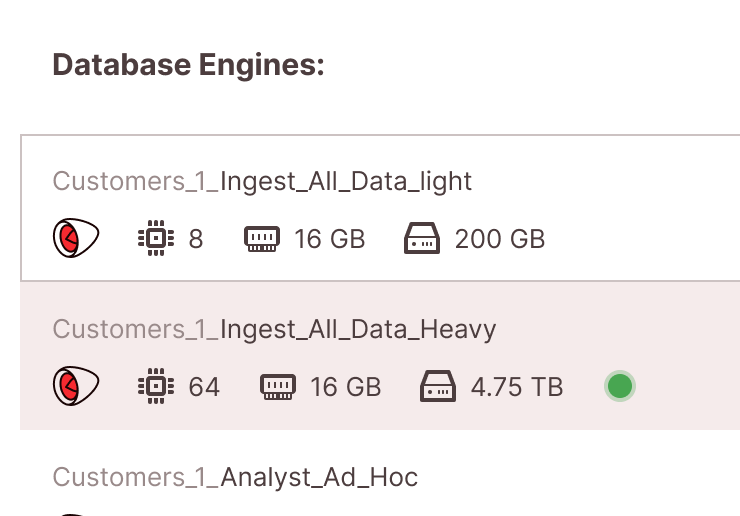Select the Customers_1_Ingest_All_Data_Heavy engine

coord(274,328)
